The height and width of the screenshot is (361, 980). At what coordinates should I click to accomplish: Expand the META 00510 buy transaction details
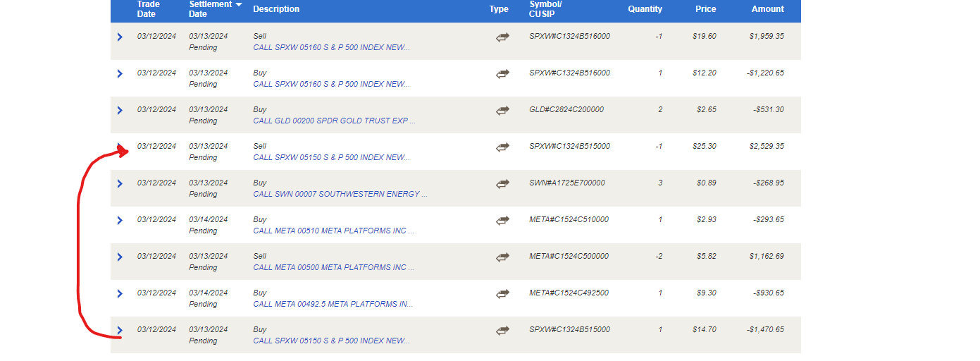click(120, 221)
